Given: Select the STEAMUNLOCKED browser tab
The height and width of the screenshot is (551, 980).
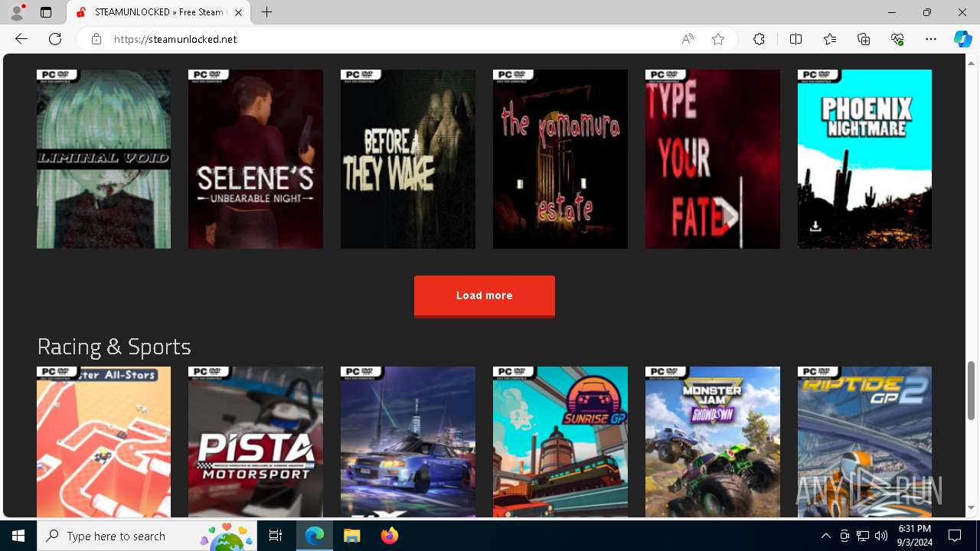Looking at the screenshot, I should tap(159, 12).
